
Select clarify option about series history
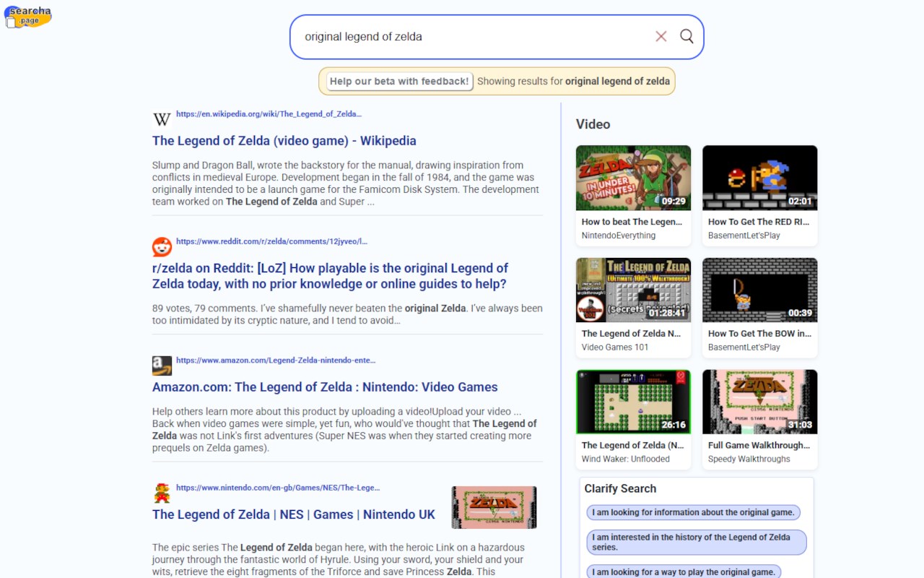tap(696, 543)
